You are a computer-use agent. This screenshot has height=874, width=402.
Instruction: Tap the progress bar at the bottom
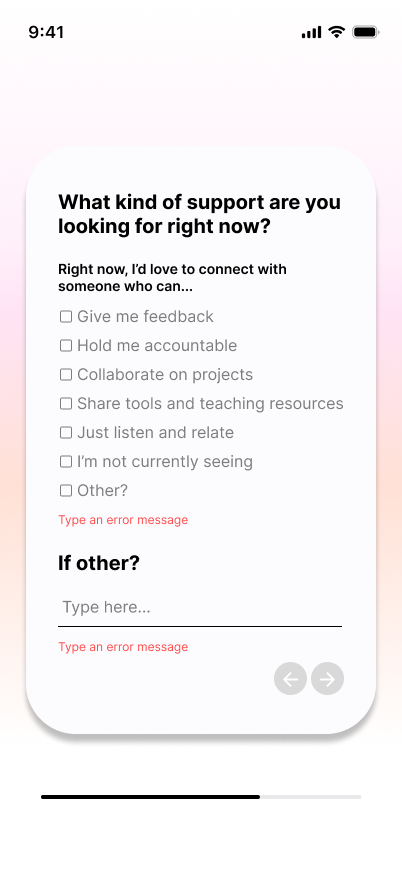[201, 797]
